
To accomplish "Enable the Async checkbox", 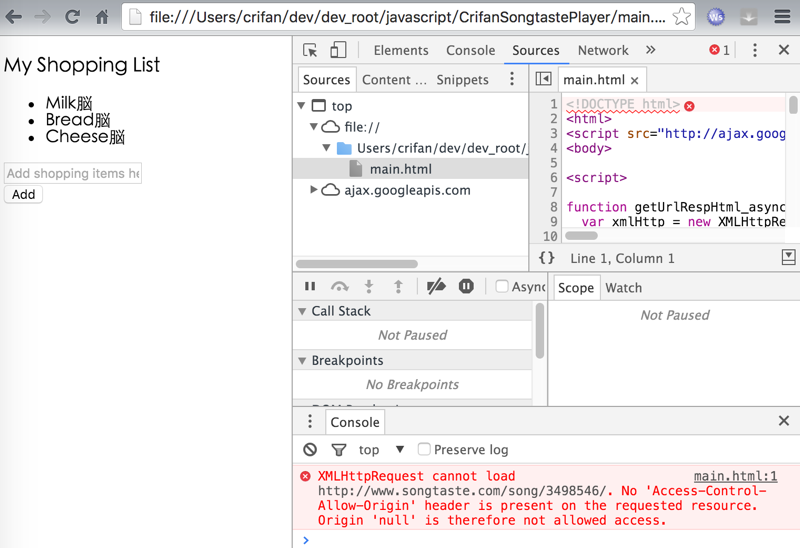I will [x=502, y=287].
